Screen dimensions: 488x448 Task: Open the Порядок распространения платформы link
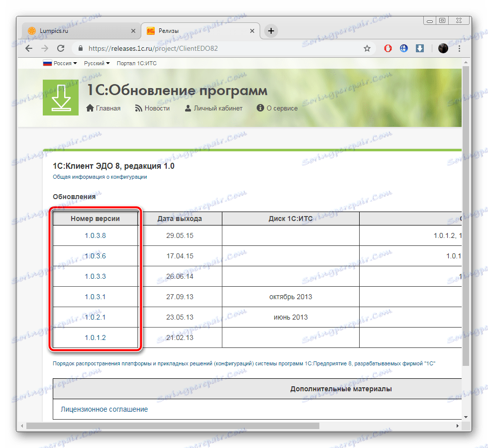coord(244,363)
